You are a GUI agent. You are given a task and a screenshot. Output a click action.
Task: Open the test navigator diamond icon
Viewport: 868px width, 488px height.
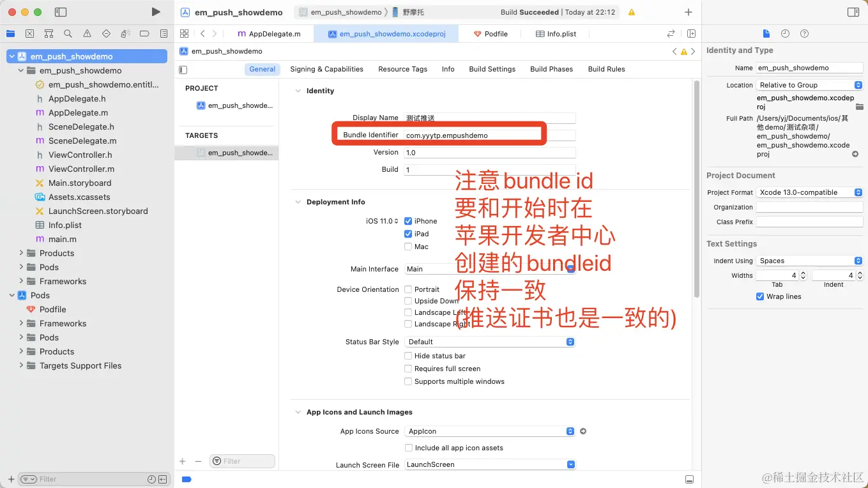[x=106, y=33]
